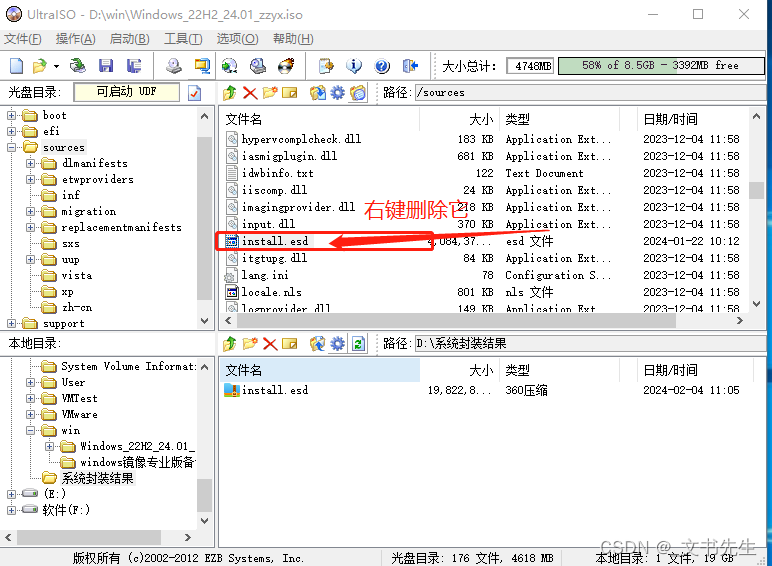Open the 帮助(H) menu
Screen dimensions: 772x566
pos(293,39)
